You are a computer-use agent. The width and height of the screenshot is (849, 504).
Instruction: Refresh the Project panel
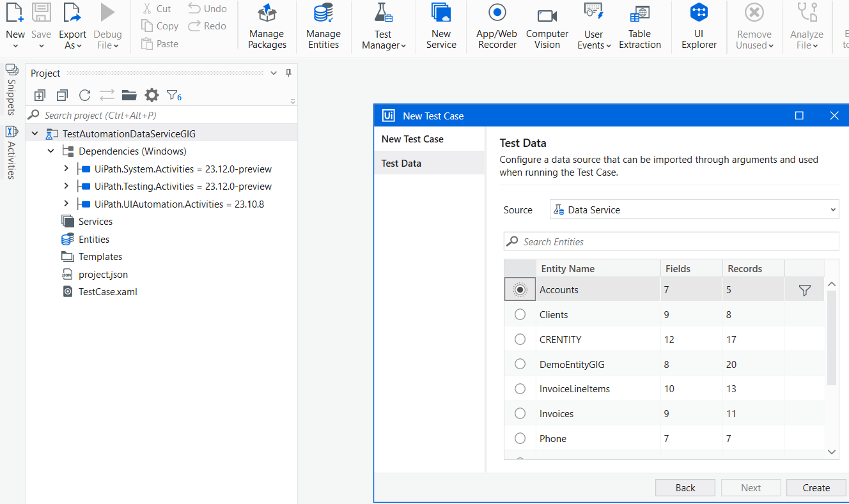click(84, 95)
